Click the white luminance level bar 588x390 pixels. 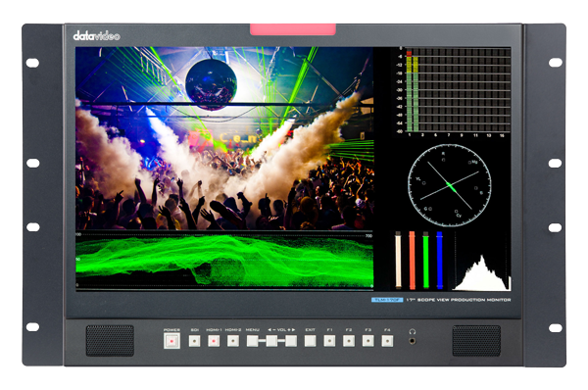(x=398, y=261)
